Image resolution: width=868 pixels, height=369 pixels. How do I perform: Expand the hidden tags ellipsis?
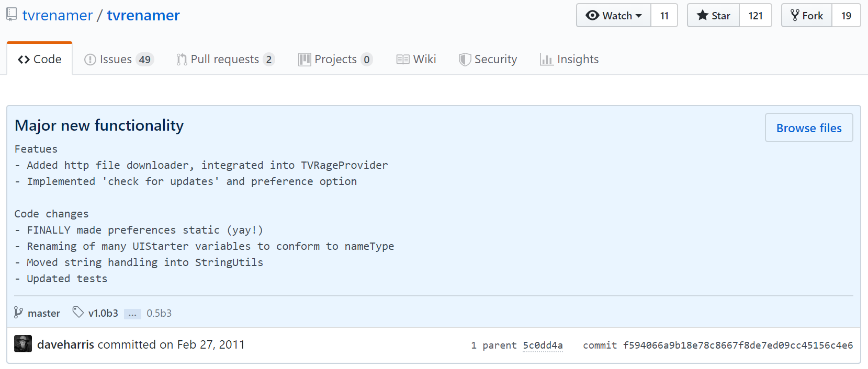click(x=132, y=314)
